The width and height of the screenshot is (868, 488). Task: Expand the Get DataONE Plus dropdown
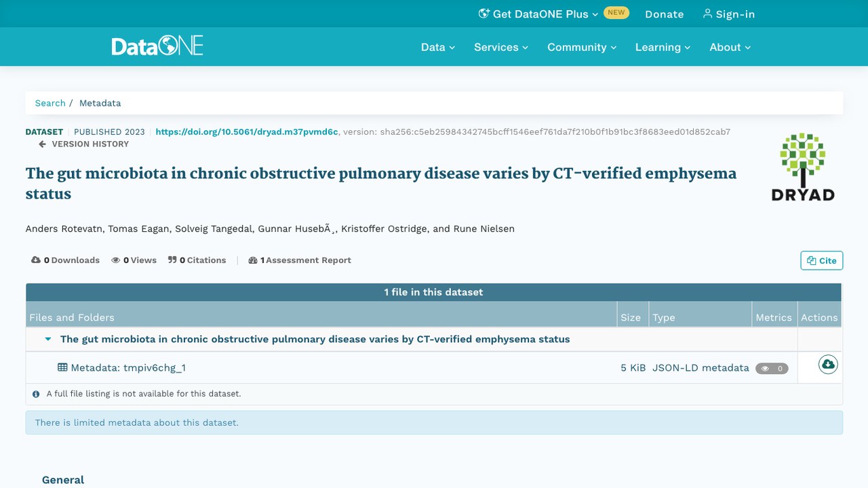tap(538, 14)
